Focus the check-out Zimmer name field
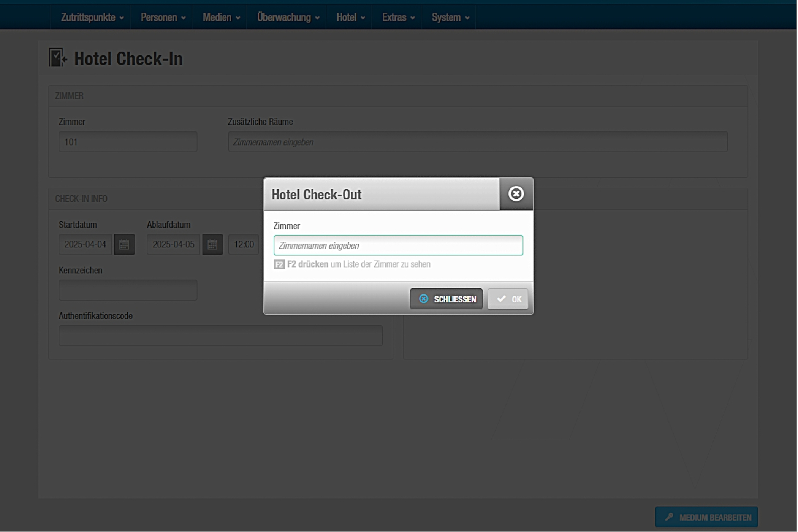The height and width of the screenshot is (532, 798). pos(398,245)
